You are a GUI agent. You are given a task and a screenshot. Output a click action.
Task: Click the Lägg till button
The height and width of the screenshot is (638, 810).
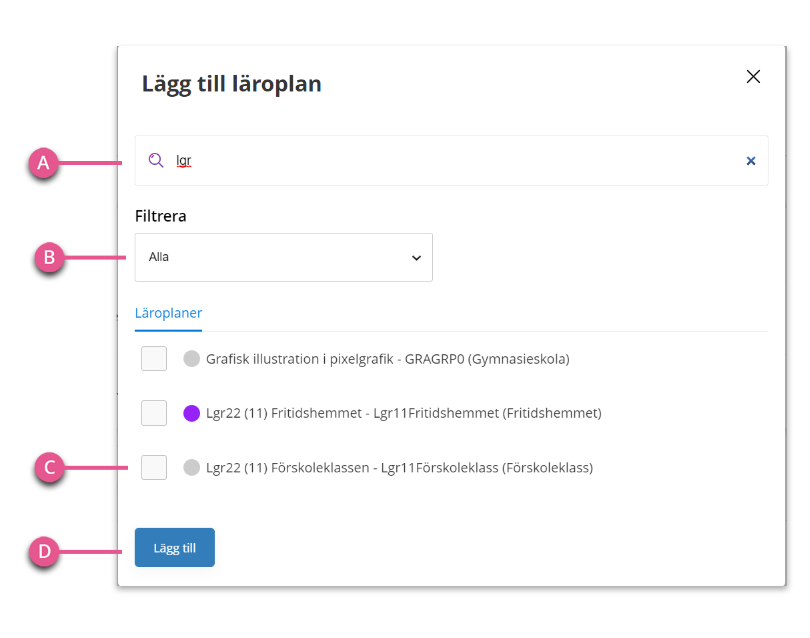click(x=175, y=548)
